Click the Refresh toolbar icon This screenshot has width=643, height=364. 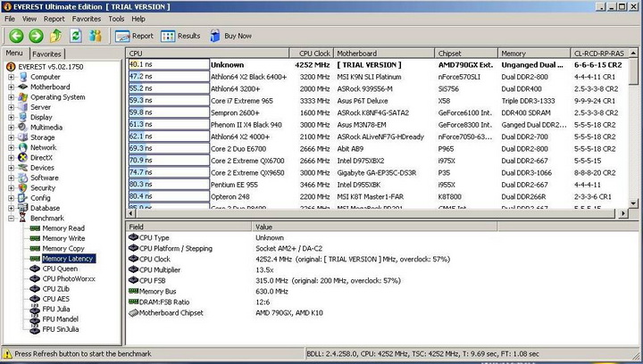(75, 36)
